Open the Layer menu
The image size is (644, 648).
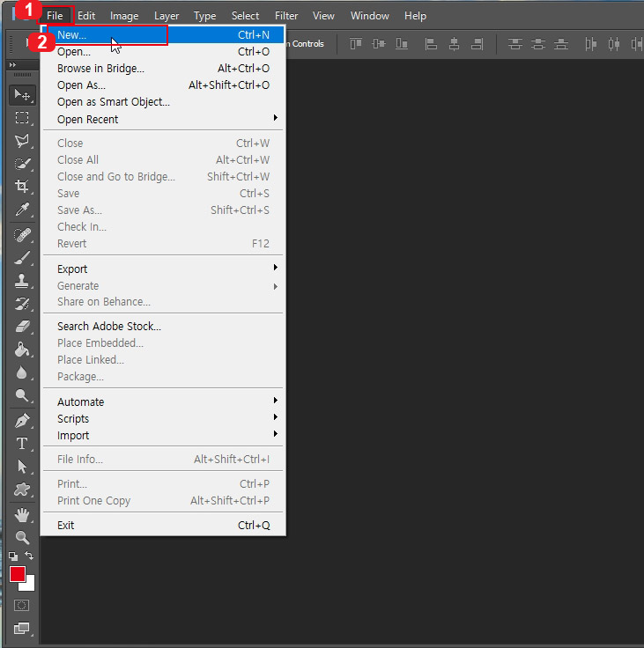pos(167,16)
